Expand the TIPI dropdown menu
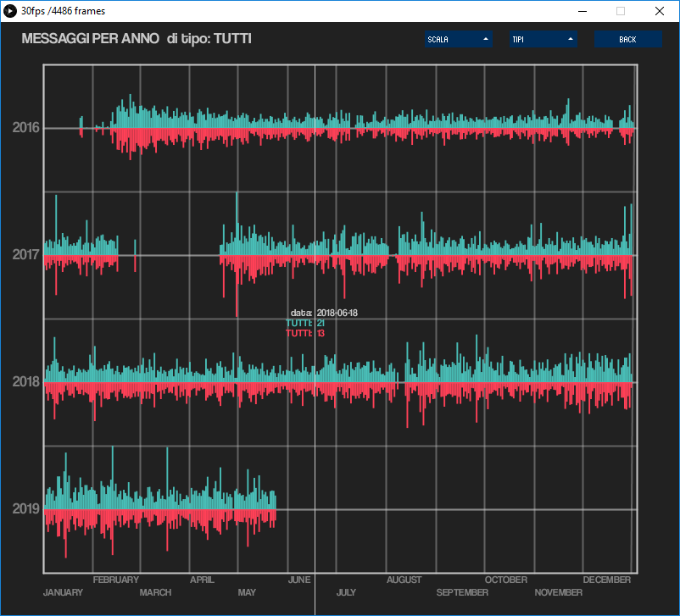 [x=543, y=39]
